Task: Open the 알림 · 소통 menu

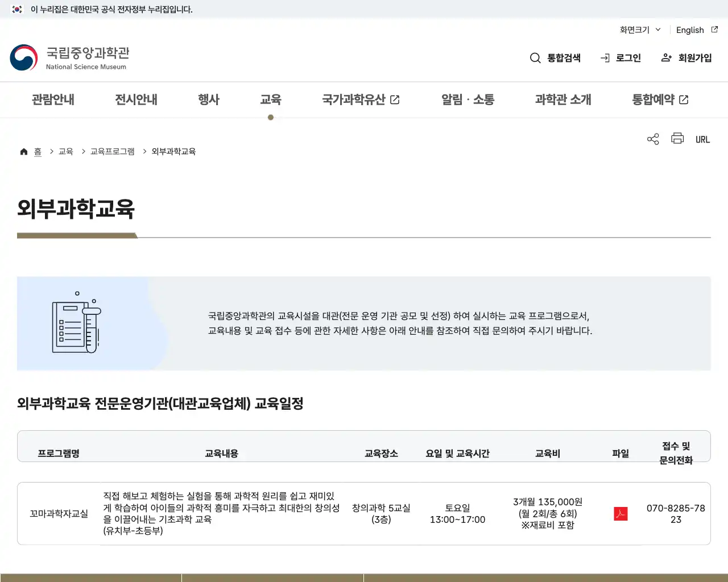Action: tap(467, 99)
